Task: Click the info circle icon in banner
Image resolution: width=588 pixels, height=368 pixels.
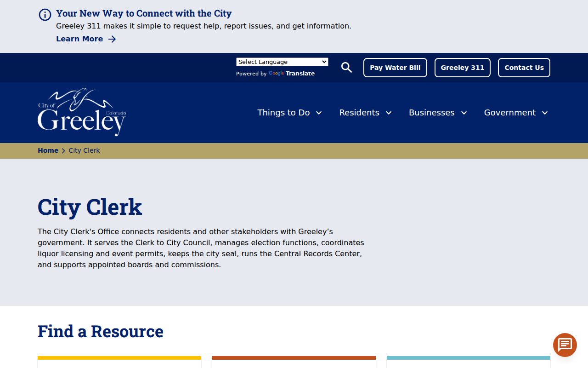Action: click(45, 15)
